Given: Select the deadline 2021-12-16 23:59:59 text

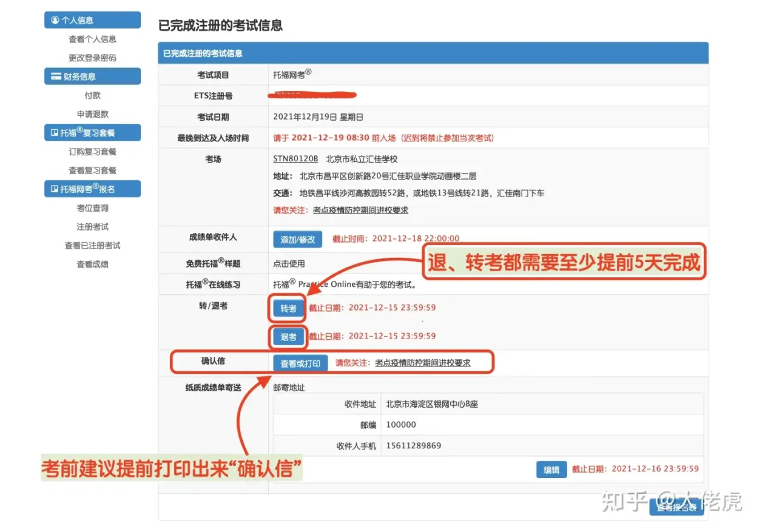Looking at the screenshot, I should 635,469.
